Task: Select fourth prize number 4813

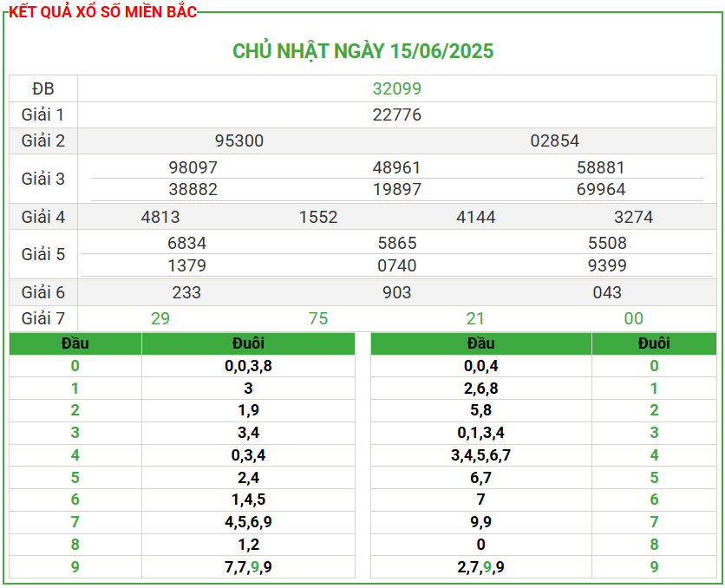Action: (160, 217)
